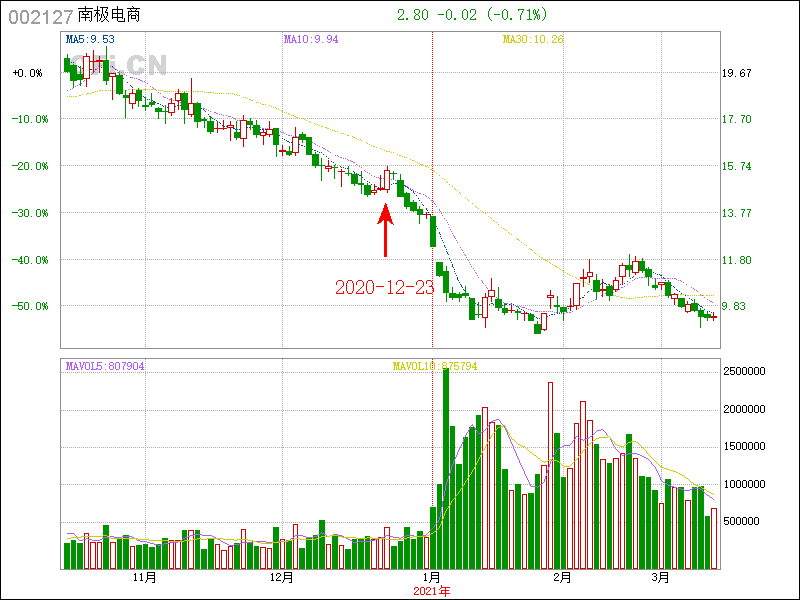Click the MA10:9.94 indicator label
Image resolution: width=800 pixels, height=600 pixels.
tap(312, 39)
